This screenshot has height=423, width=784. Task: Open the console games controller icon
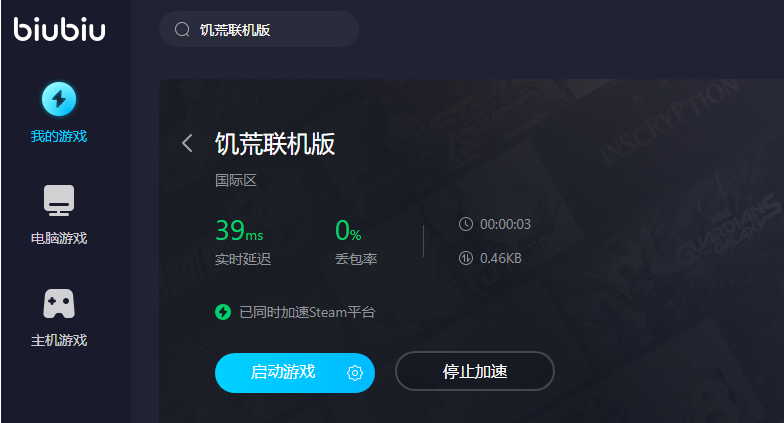coord(59,304)
